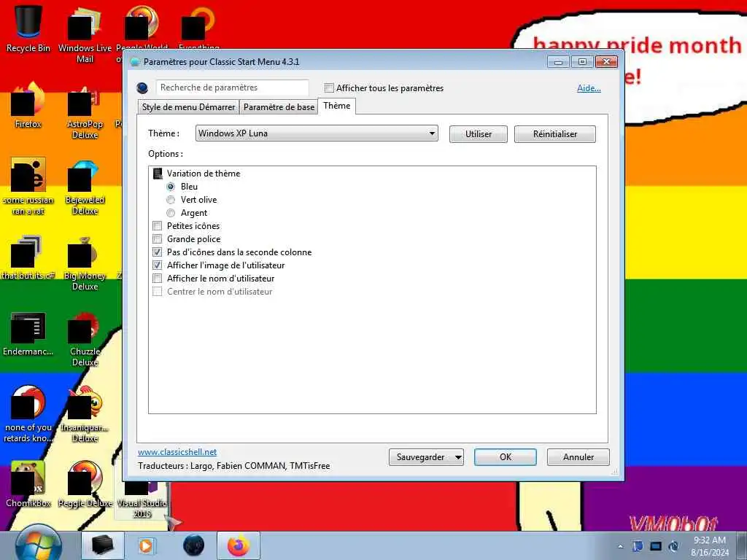Click the Utiliser button
The height and width of the screenshot is (560, 747).
tap(479, 134)
